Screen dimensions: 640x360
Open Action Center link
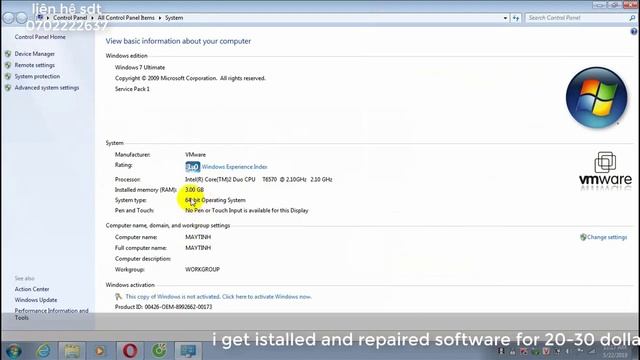[32, 289]
